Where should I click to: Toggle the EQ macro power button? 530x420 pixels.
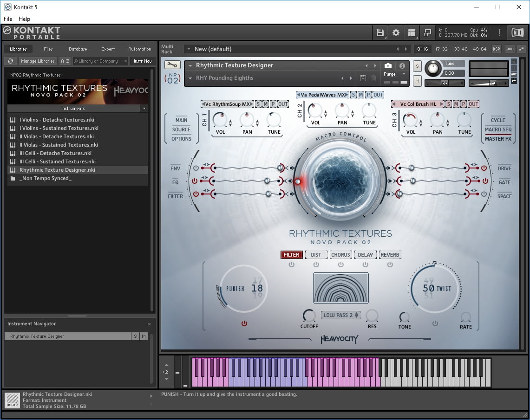tap(194, 181)
